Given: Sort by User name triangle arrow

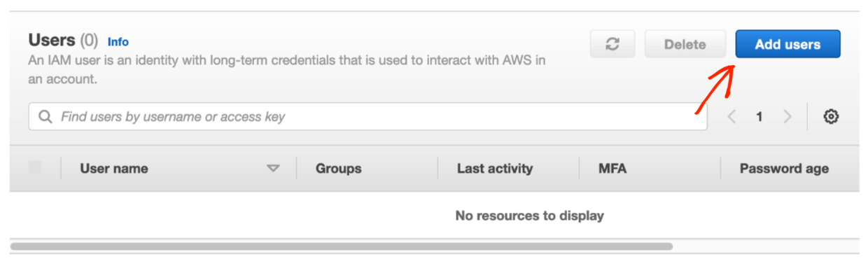Looking at the screenshot, I should [x=273, y=169].
